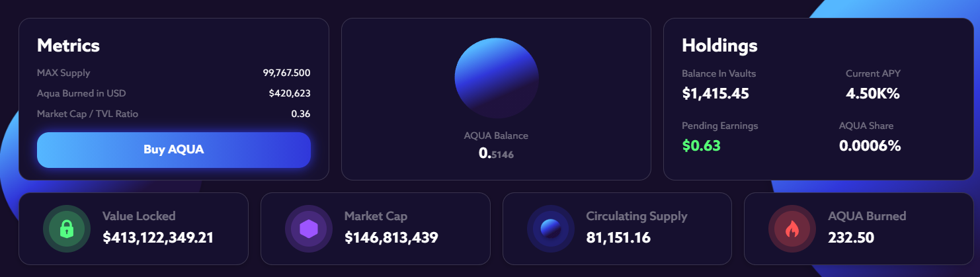Click the Value Locked amount $413,122,349.21
Image resolution: width=980 pixels, height=277 pixels.
pyautogui.click(x=158, y=237)
